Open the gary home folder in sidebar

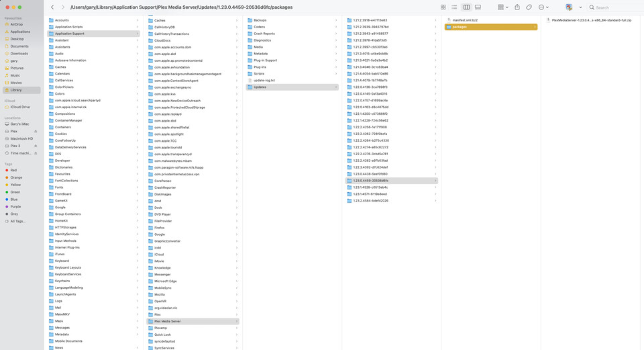(x=14, y=61)
